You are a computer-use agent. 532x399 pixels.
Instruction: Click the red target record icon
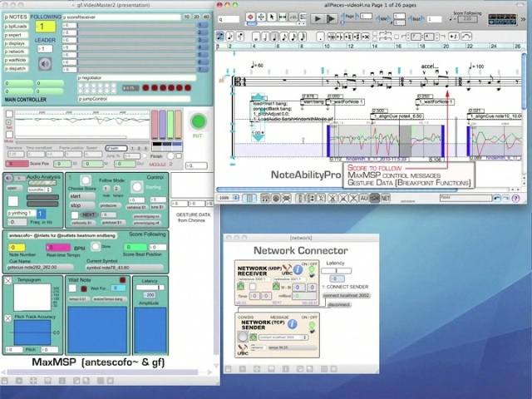pyautogui.click(x=249, y=17)
